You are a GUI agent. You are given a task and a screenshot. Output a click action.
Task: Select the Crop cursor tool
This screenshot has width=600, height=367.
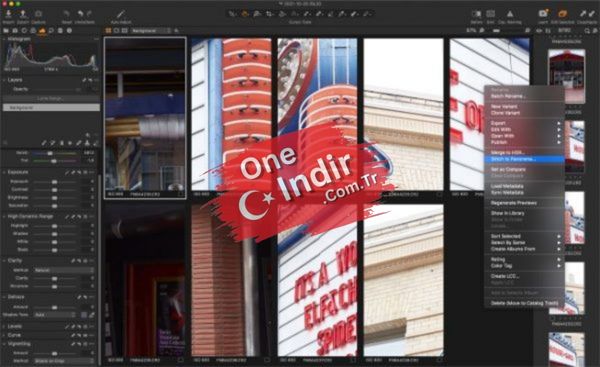pyautogui.click(x=269, y=14)
